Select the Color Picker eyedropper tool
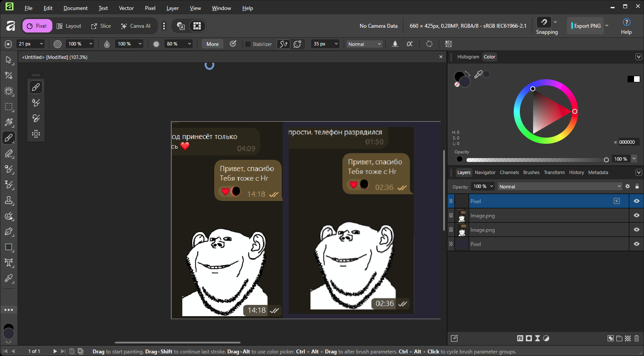The width and height of the screenshot is (644, 356). [9, 278]
